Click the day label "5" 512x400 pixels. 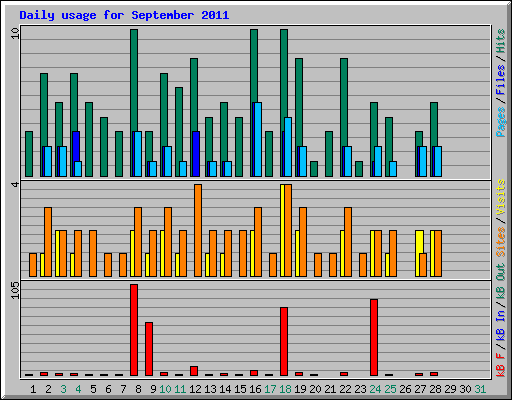point(93,389)
